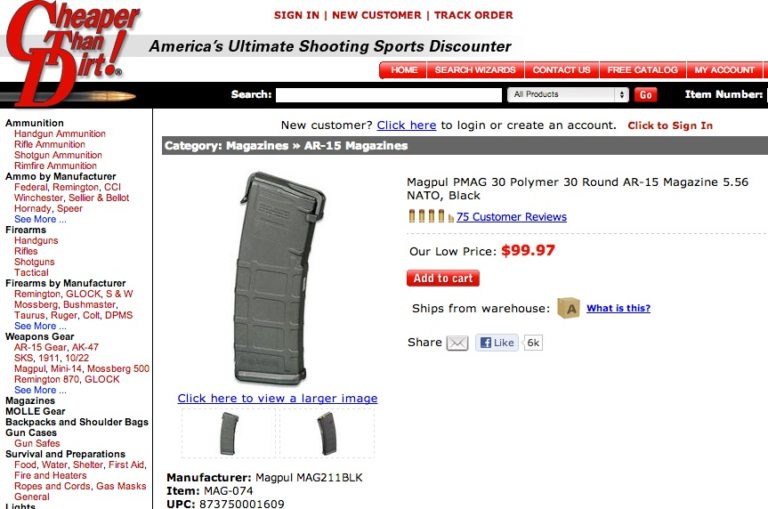The width and height of the screenshot is (768, 509).
Task: Select the first magazine thumbnail
Action: [x=228, y=433]
